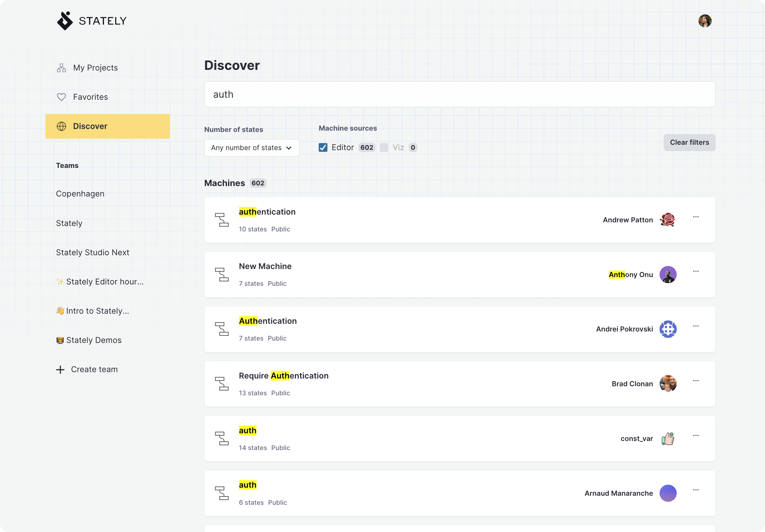This screenshot has height=532, width=765.
Task: Click const_var's thumbs-up avatar
Action: click(668, 439)
